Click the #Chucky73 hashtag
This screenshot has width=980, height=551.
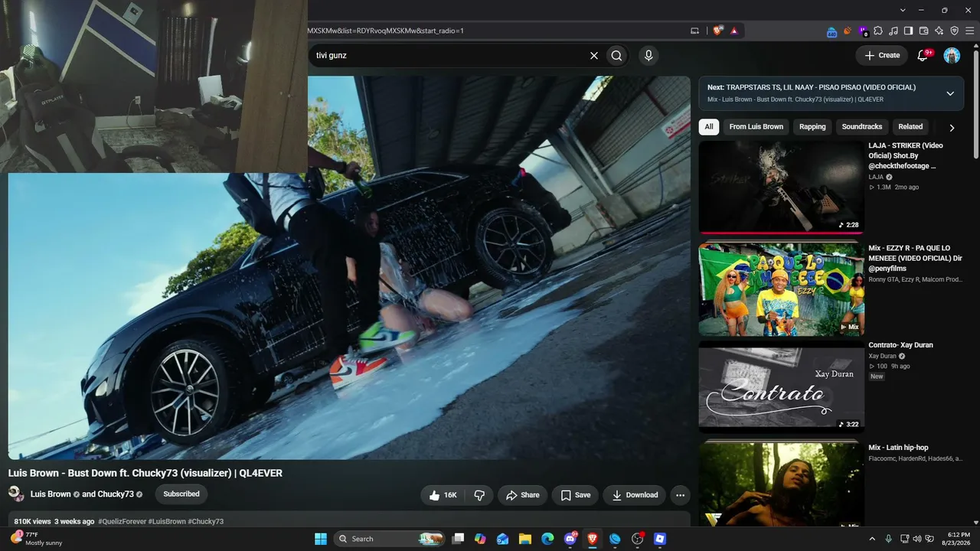pyautogui.click(x=206, y=521)
